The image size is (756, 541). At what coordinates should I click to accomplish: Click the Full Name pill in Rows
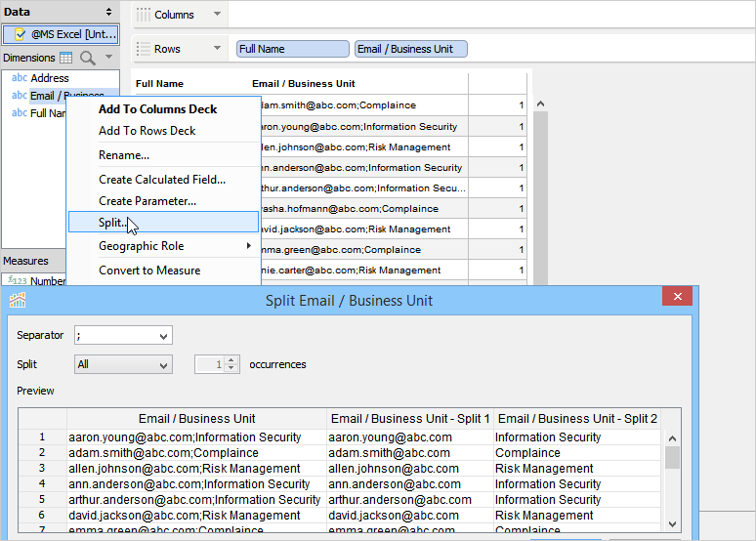(x=292, y=49)
